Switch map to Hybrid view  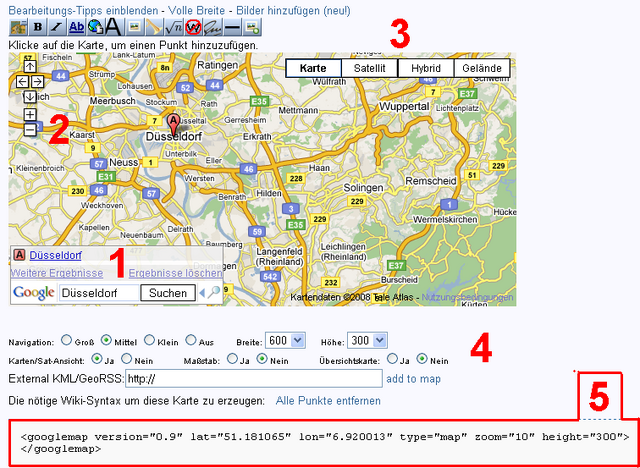coord(426,68)
